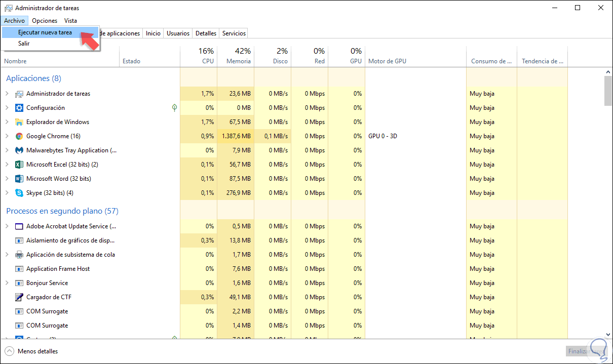Image resolution: width=613 pixels, height=364 pixels.
Task: Select the Microsoft Excel icon
Action: 19,165
